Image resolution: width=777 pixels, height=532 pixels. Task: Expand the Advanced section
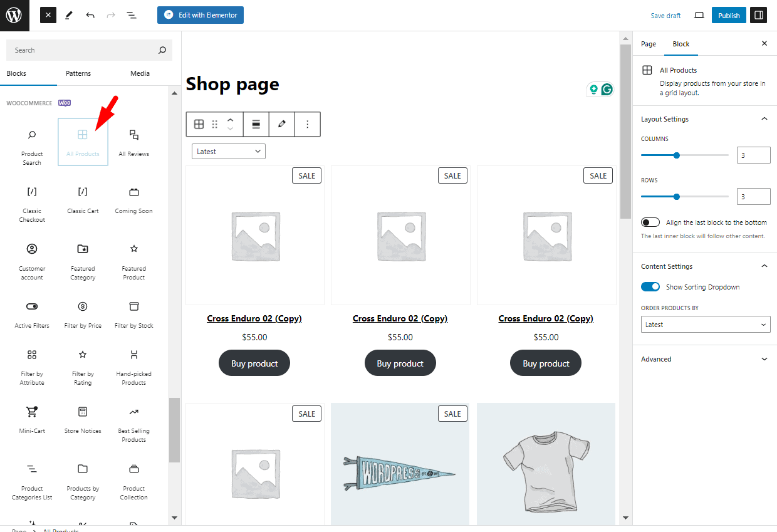(764, 359)
